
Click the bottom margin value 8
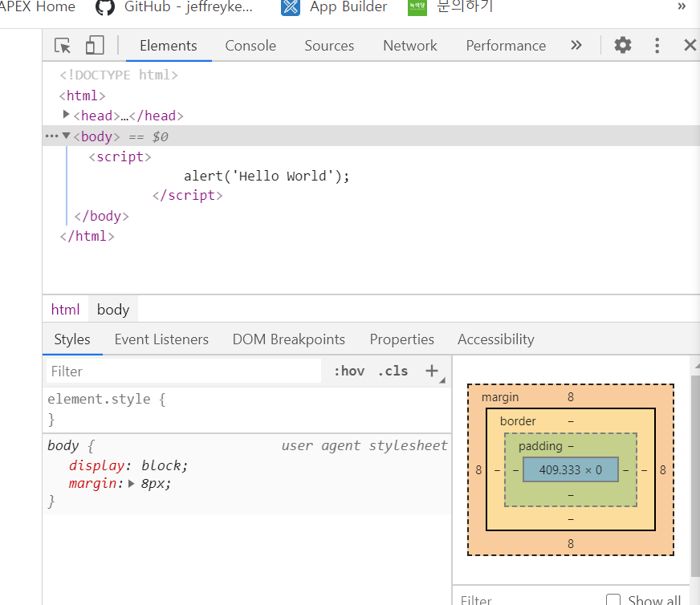click(571, 544)
